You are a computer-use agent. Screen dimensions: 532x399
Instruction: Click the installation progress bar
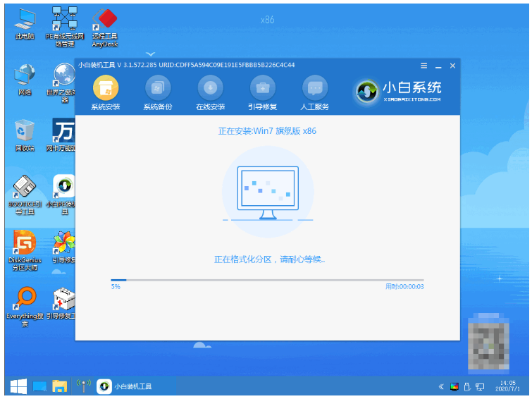[x=267, y=280]
